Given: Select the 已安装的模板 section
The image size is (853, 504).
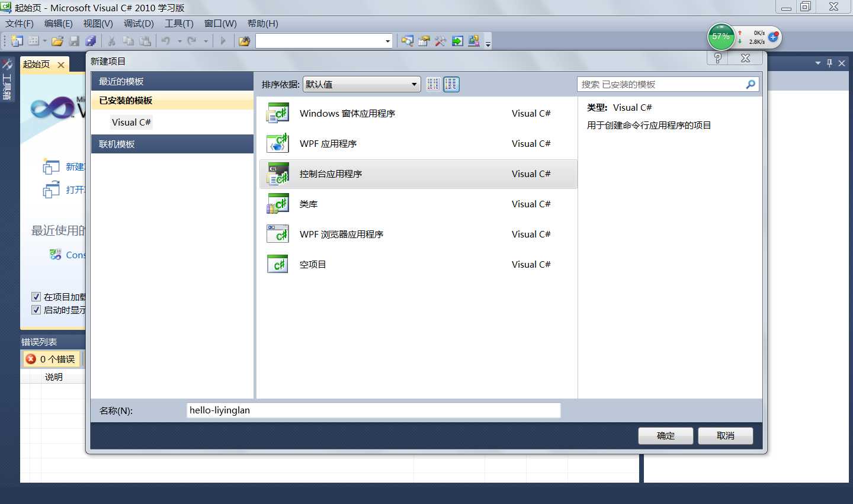Looking at the screenshot, I should pyautogui.click(x=172, y=101).
